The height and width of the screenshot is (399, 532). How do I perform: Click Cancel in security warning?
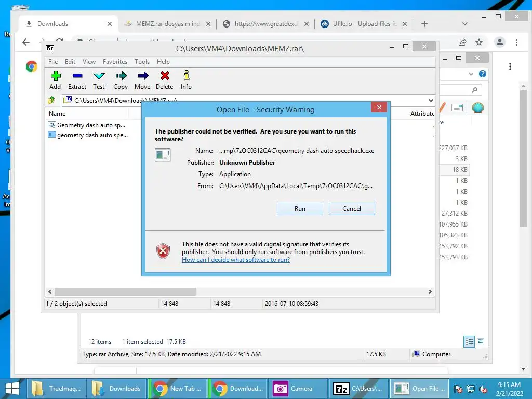point(352,209)
